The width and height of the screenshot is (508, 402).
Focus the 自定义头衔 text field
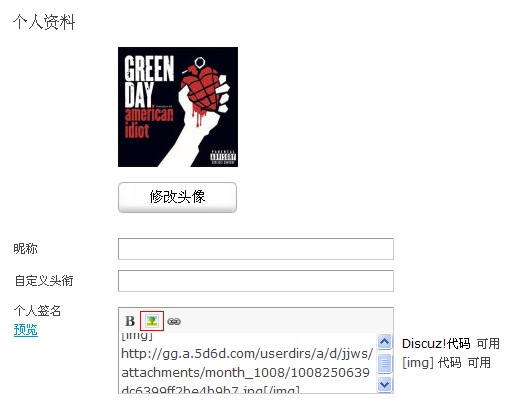point(256,281)
